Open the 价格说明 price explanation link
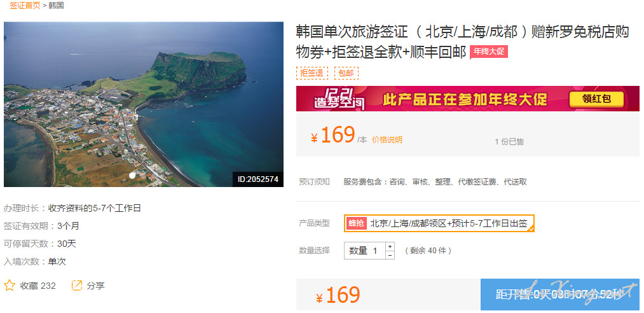644x313 pixels. coord(387,140)
